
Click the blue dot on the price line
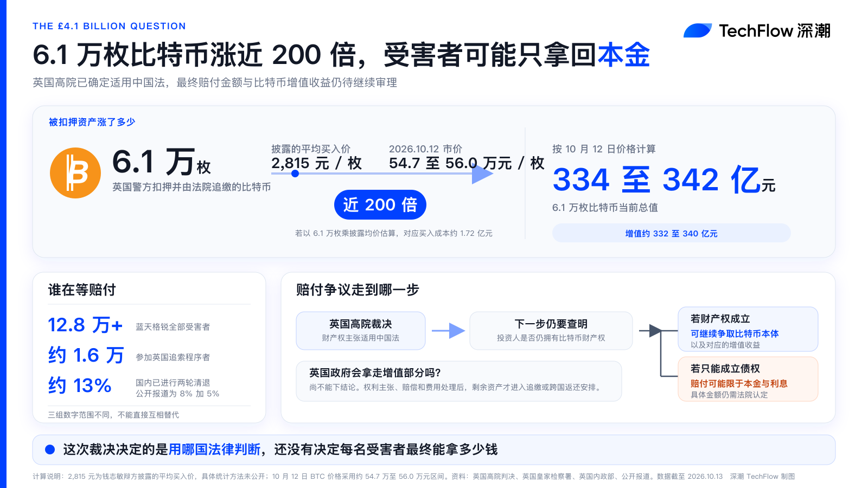pos(295,174)
